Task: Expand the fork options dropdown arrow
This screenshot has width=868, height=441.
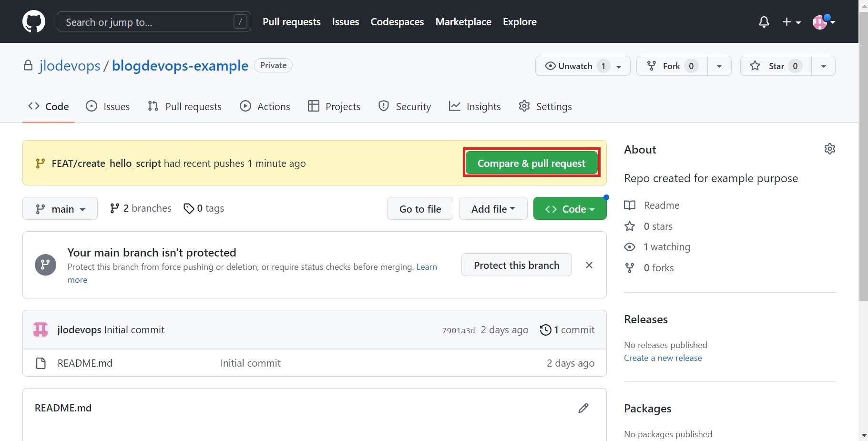Action: tap(719, 66)
